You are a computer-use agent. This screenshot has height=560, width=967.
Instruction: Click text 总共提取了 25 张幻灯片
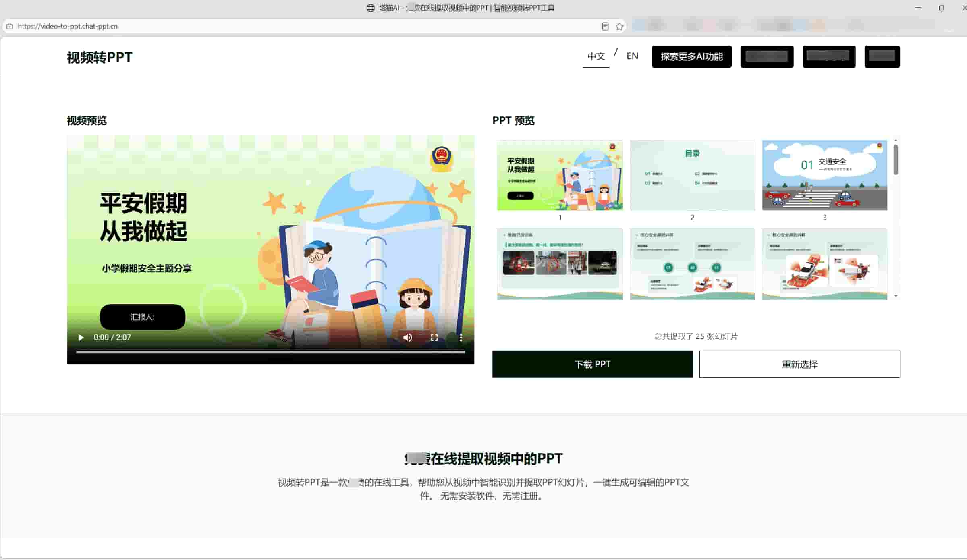pos(696,336)
